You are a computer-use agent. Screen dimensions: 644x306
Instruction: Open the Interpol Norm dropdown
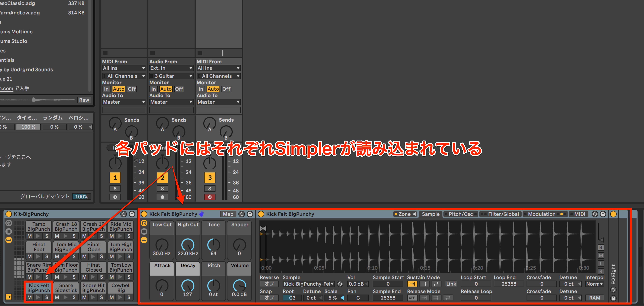click(594, 284)
